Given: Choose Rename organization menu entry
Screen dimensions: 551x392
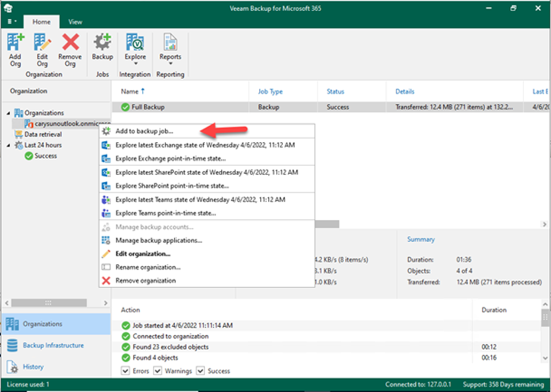Looking at the screenshot, I should coord(207,267).
